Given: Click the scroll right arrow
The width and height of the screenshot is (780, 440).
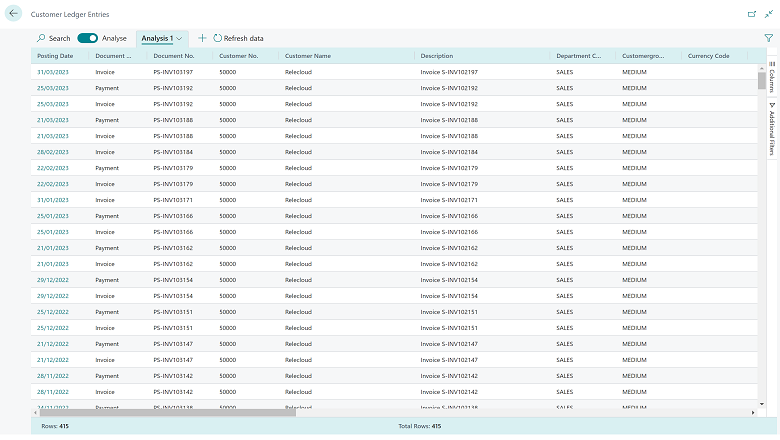Looking at the screenshot, I should [753, 413].
